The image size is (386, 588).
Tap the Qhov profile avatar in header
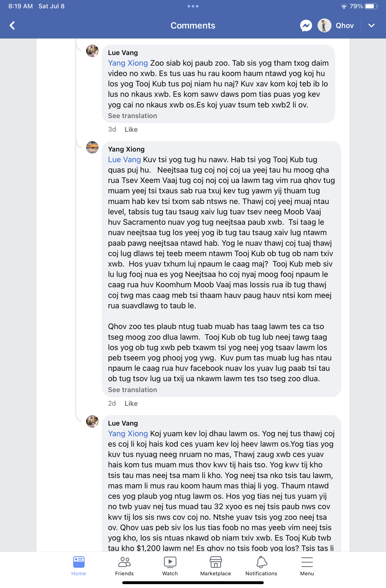(324, 25)
